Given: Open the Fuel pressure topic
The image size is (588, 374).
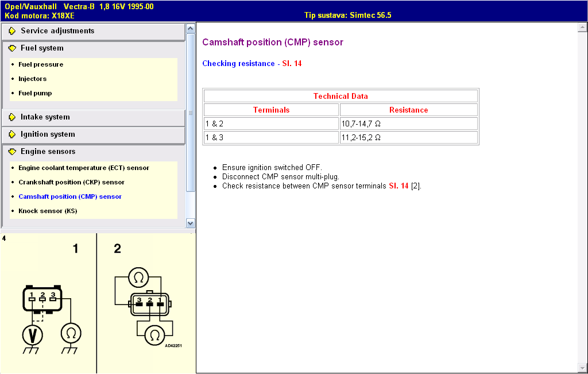Looking at the screenshot, I should click(41, 64).
